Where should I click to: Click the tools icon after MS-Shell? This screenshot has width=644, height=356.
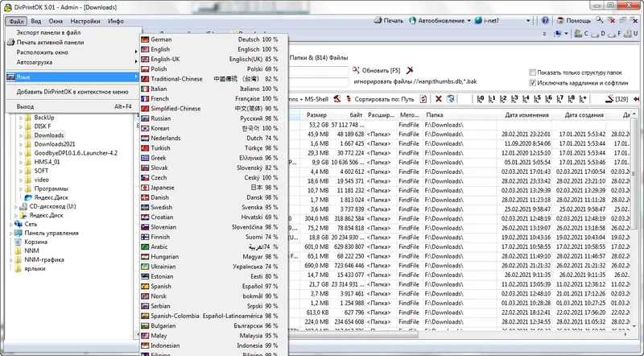(337, 99)
